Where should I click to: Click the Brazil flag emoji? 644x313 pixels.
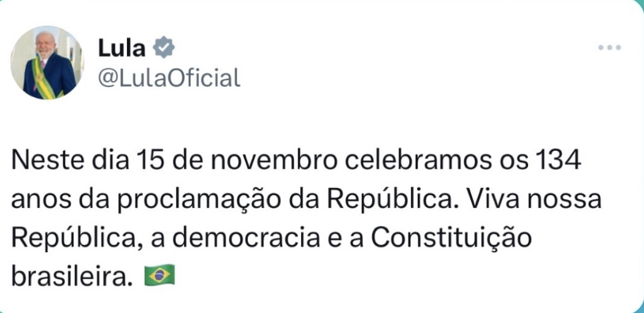[159, 275]
